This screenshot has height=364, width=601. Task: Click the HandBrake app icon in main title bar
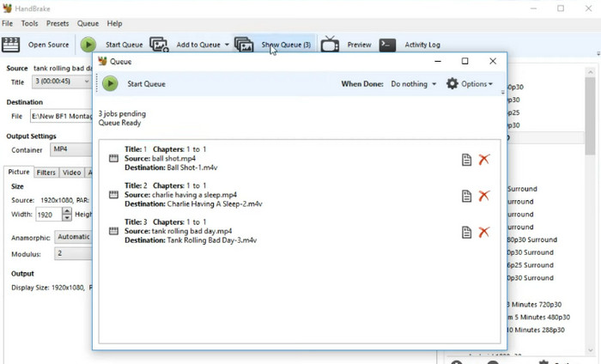click(7, 8)
